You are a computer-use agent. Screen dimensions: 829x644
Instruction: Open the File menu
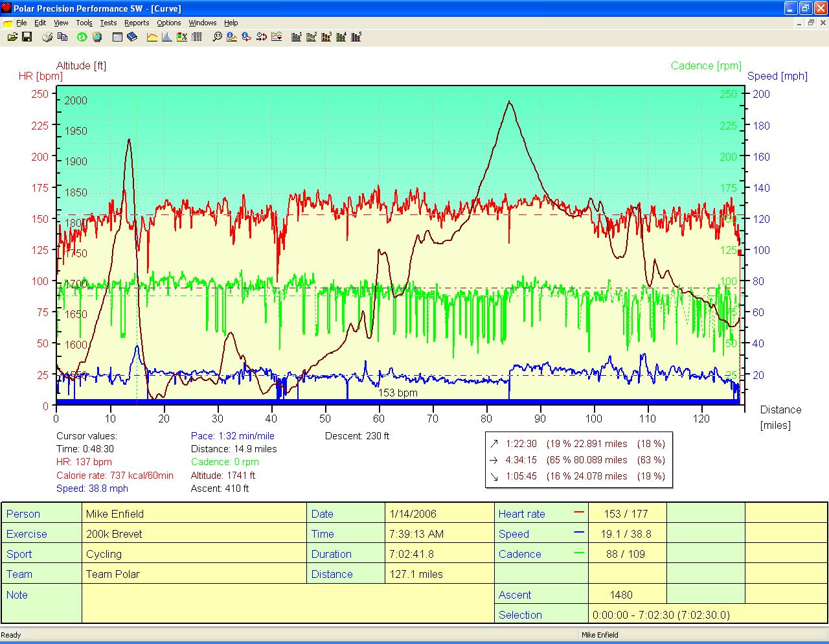pyautogui.click(x=21, y=23)
